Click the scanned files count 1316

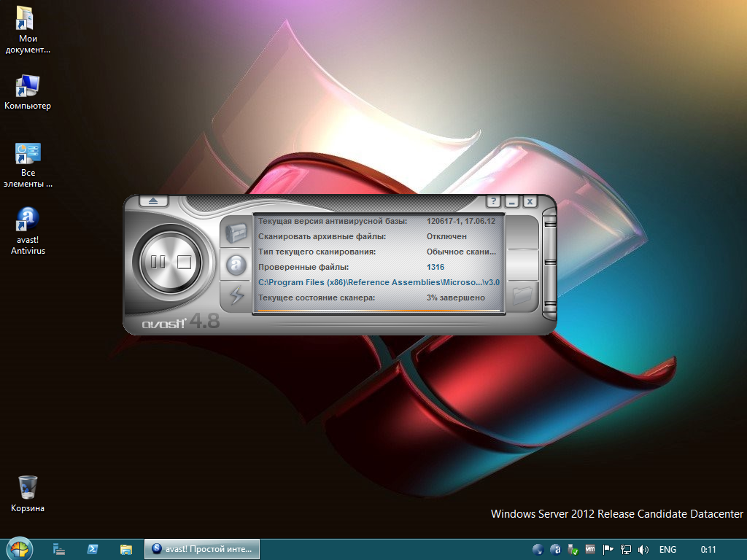point(436,267)
